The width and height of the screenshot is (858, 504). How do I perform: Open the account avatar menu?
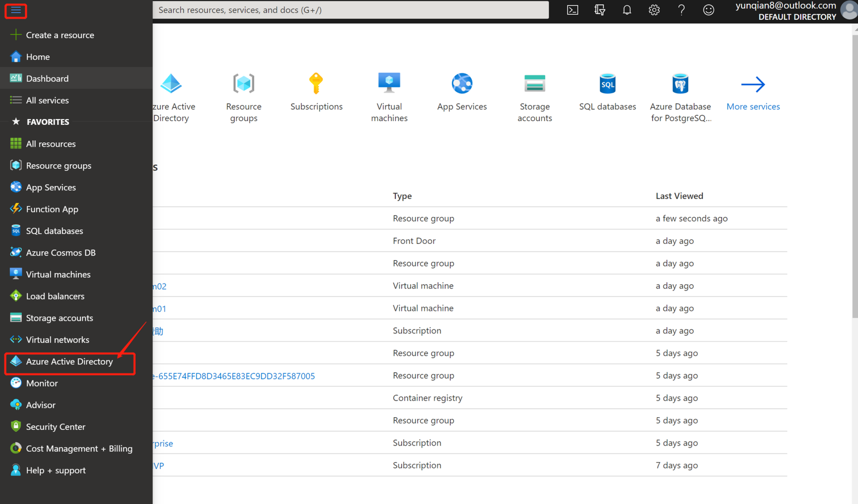[849, 10]
